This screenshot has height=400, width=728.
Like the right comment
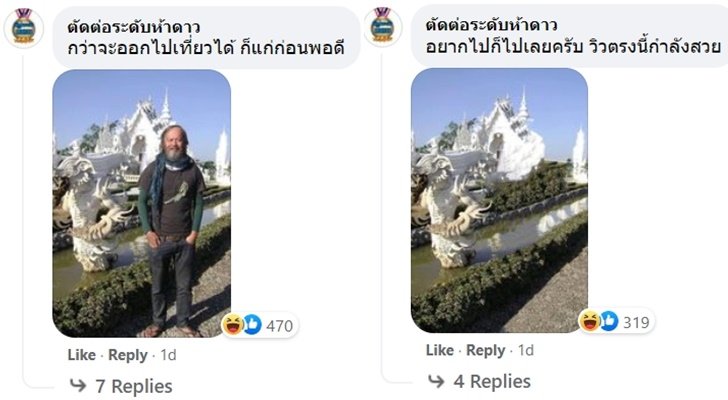(440, 350)
